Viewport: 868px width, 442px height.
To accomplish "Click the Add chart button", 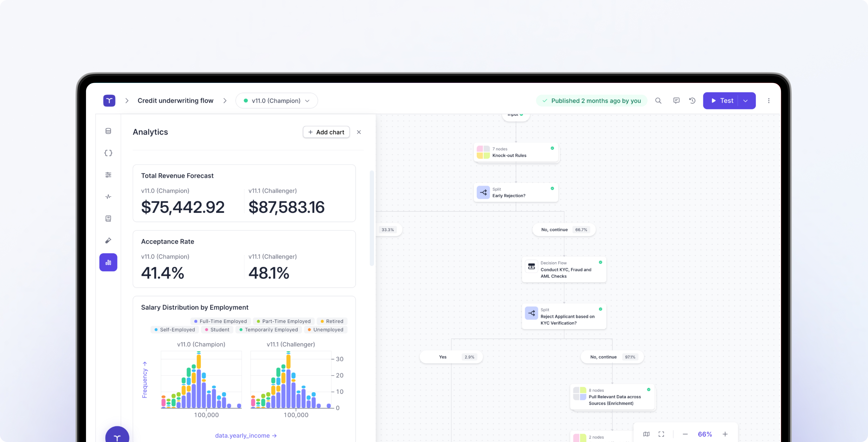I will click(326, 132).
